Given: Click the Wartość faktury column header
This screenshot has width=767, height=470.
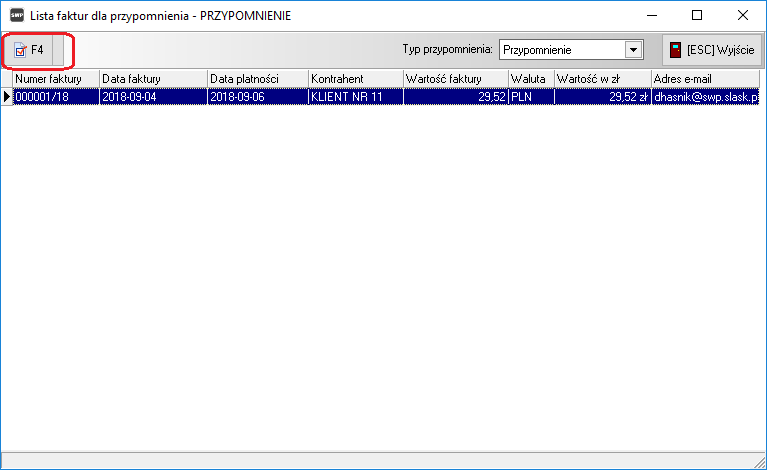Looking at the screenshot, I should (x=455, y=79).
